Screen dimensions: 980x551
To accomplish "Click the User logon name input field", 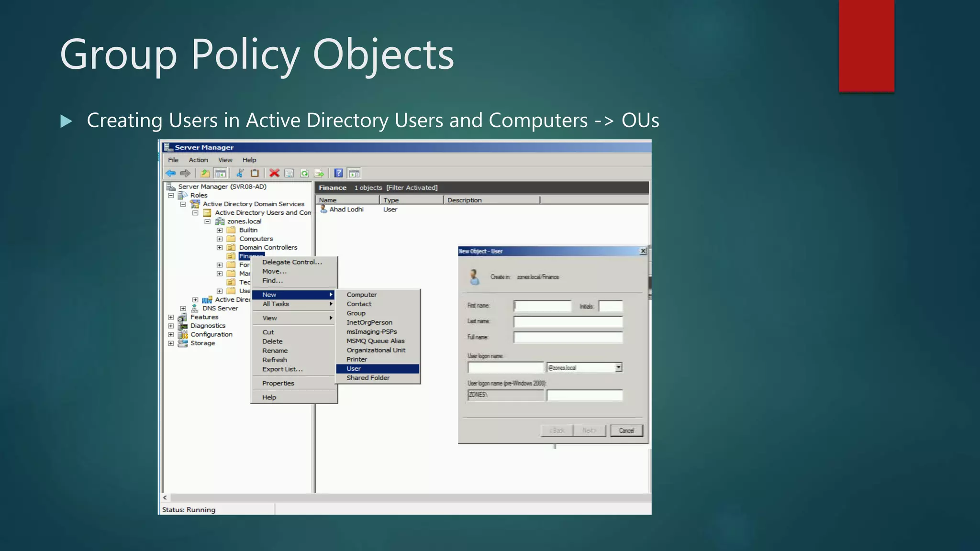I will (x=506, y=367).
